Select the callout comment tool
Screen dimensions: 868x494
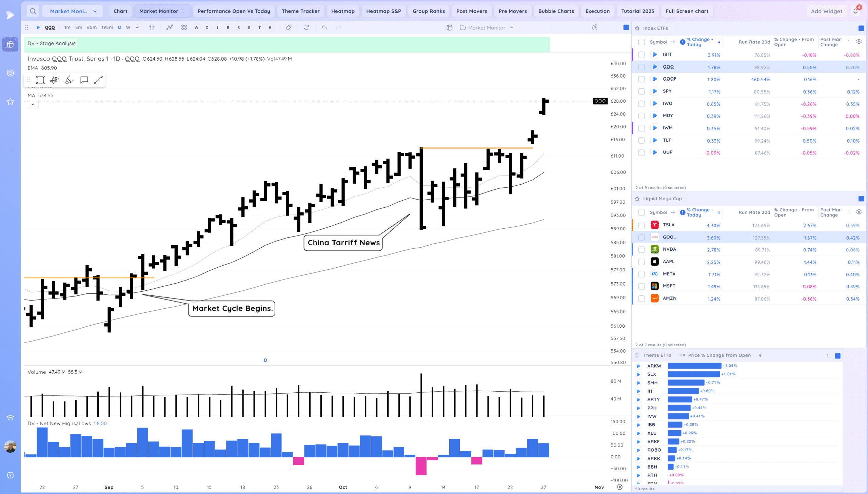click(84, 80)
